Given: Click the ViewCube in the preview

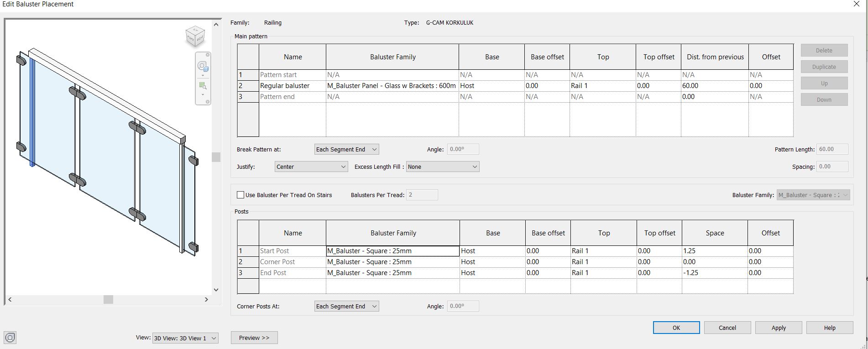Looking at the screenshot, I should click(195, 36).
